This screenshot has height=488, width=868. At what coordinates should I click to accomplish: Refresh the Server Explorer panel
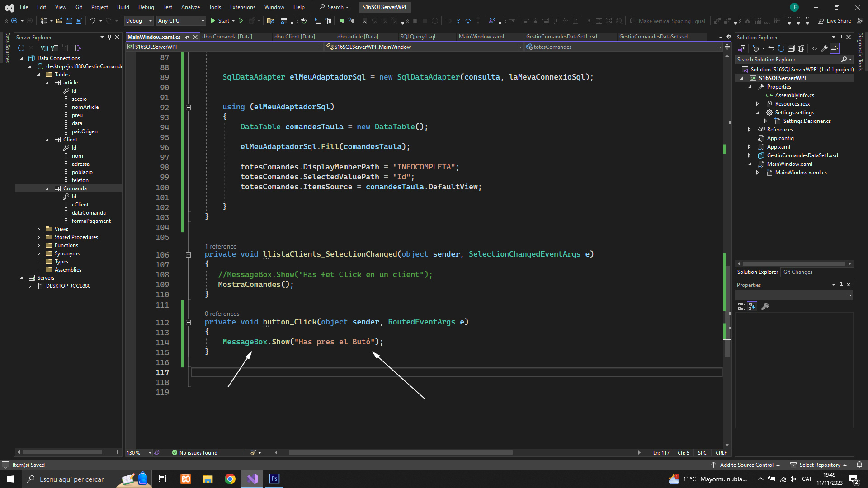(x=21, y=48)
